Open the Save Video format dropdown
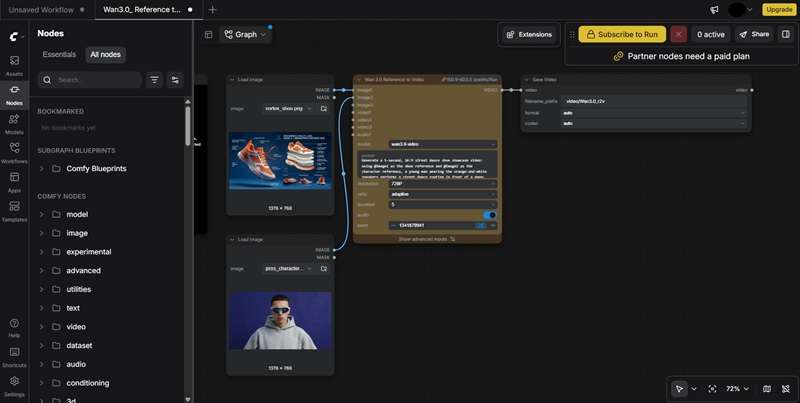Viewport: 800px width, 403px height. pos(654,113)
